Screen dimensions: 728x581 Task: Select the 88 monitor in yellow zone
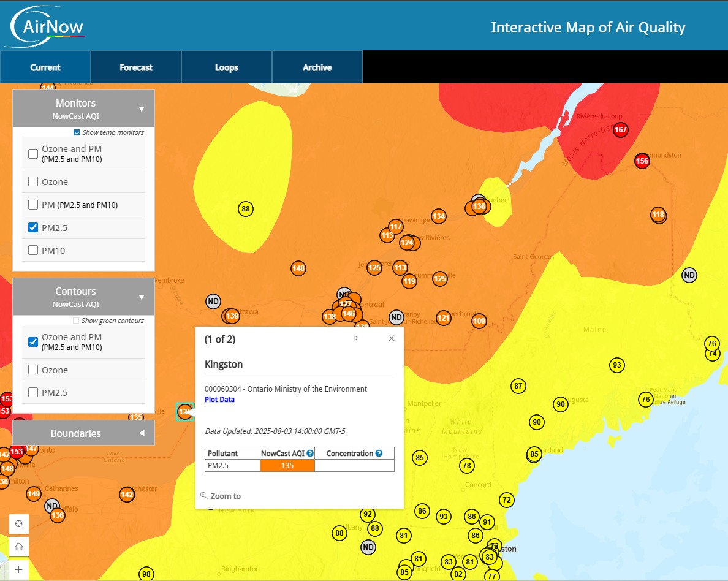point(246,209)
